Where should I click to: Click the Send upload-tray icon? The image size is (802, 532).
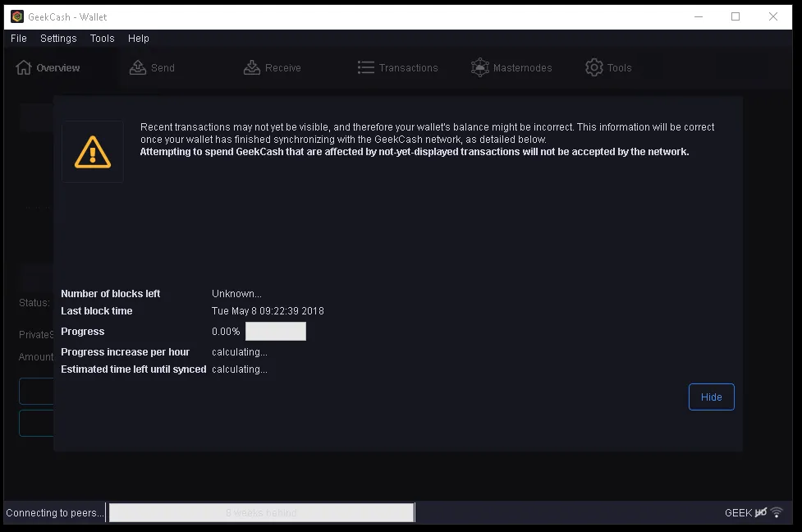(138, 67)
